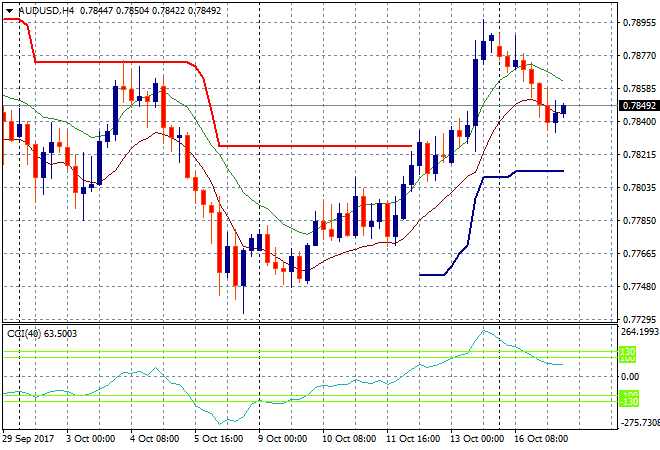Click the 0.77665 price axis label

coord(639,253)
